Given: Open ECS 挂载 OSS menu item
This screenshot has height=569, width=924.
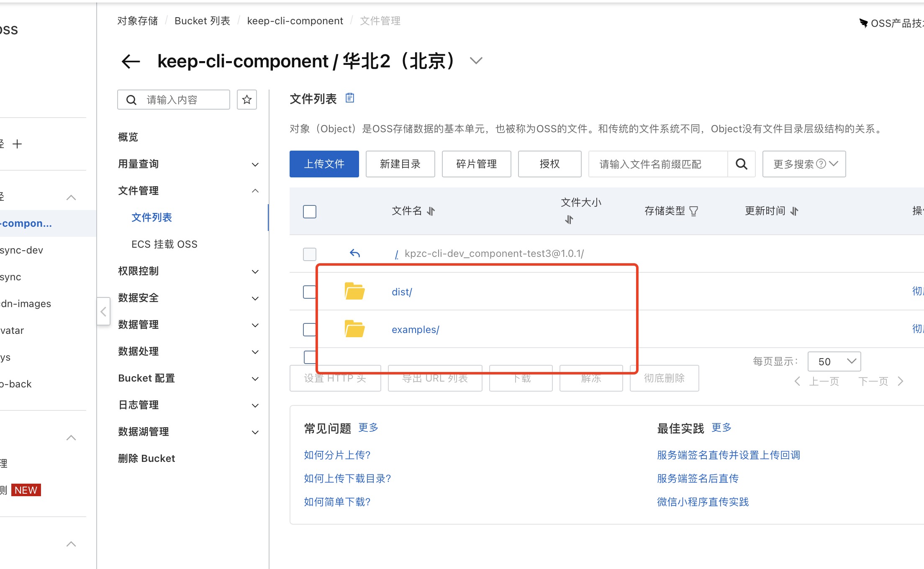Looking at the screenshot, I should (164, 244).
